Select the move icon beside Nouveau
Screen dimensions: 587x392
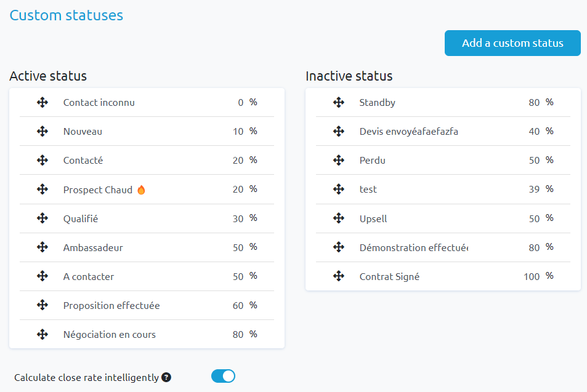click(x=43, y=131)
